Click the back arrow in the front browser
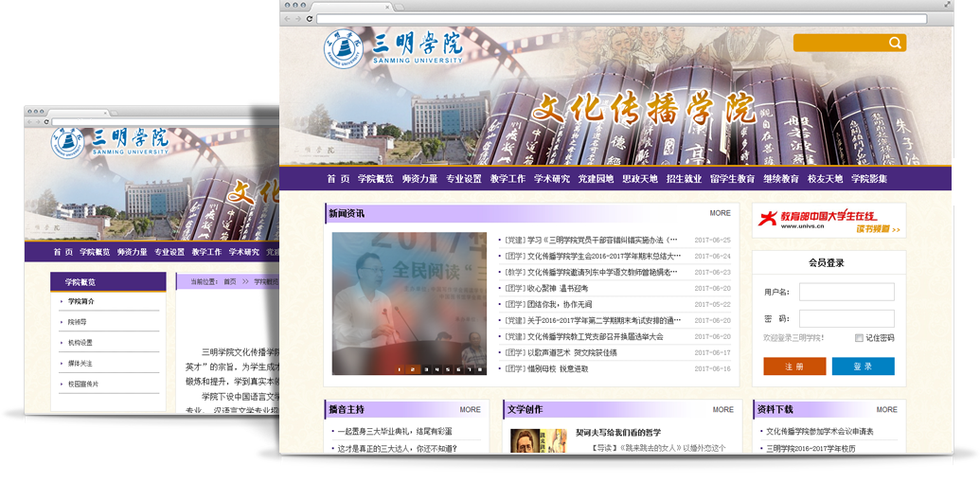Image resolution: width=980 pixels, height=483 pixels. tap(288, 19)
